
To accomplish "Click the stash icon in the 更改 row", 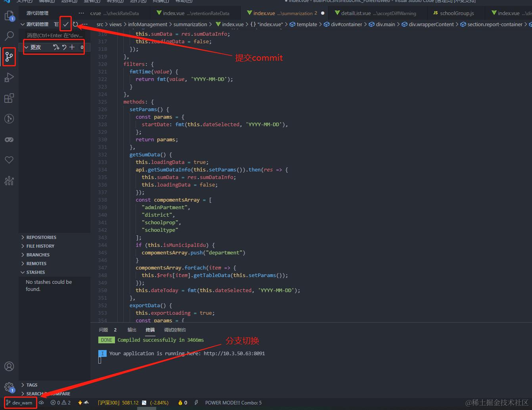I will pos(56,47).
